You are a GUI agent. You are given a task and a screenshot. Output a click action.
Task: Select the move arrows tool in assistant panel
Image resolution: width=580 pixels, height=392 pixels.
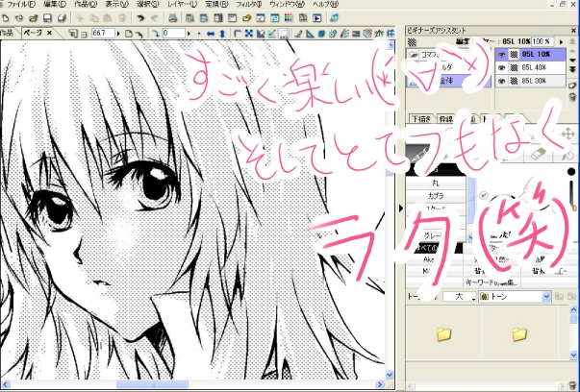568,134
